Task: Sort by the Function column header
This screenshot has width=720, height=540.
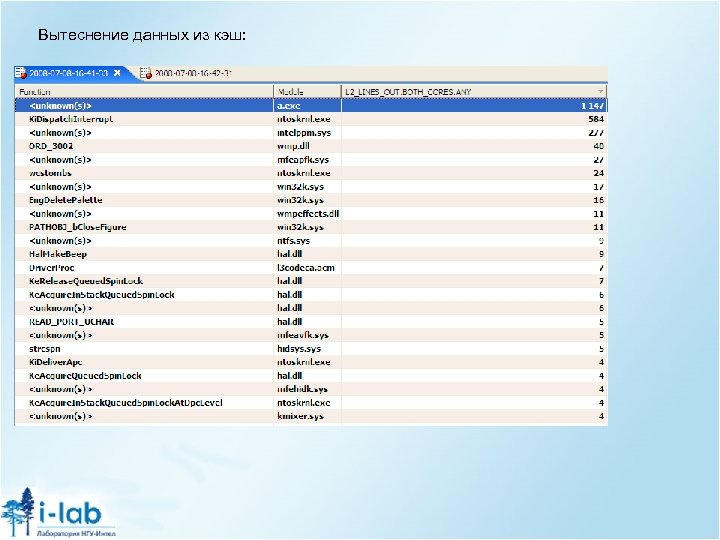Action: point(145,92)
